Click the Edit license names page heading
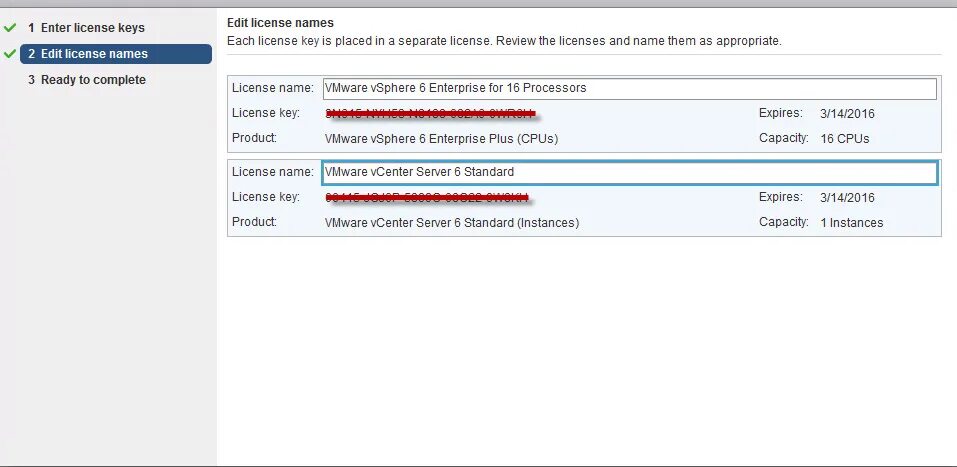Image resolution: width=957 pixels, height=467 pixels. 280,22
